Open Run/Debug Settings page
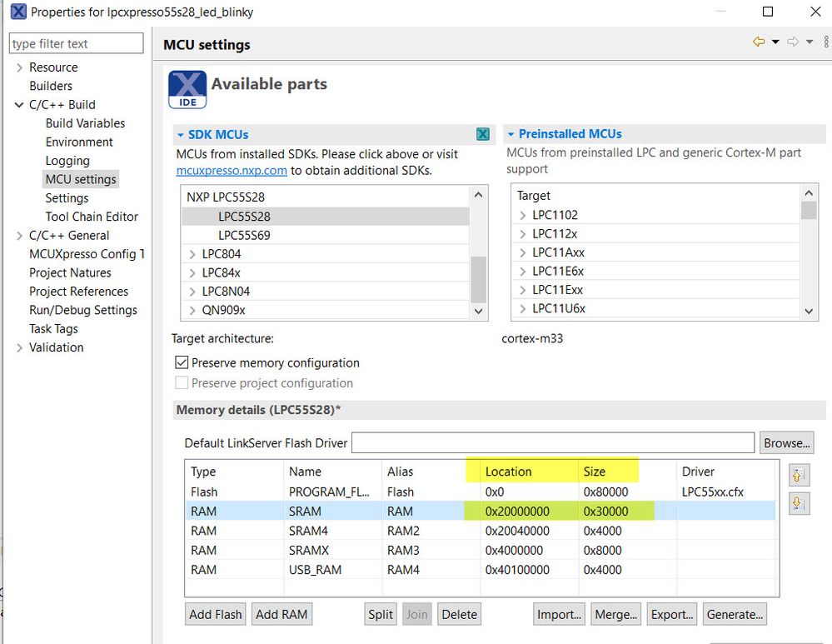This screenshot has height=644, width=832. (x=82, y=310)
